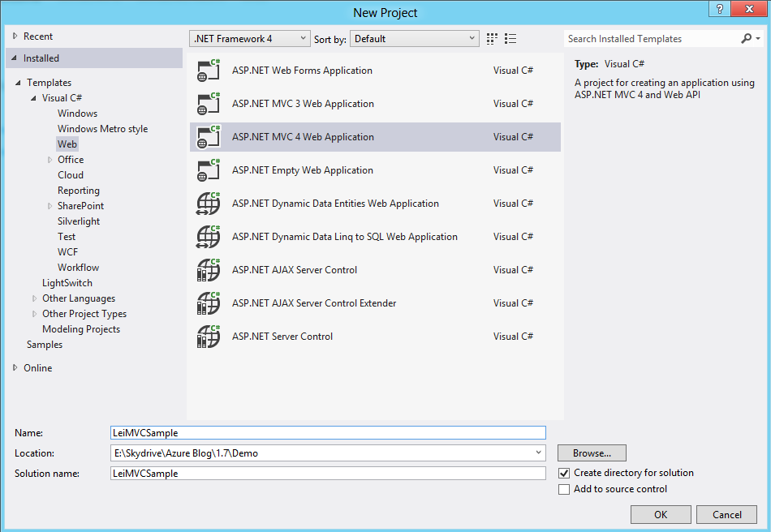Select the Silverlight template category

coord(78,221)
